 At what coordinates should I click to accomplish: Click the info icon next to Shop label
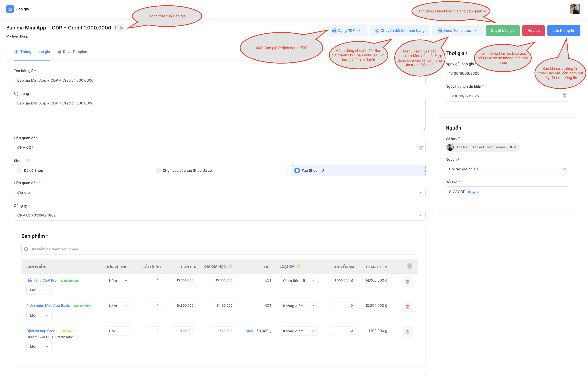[28, 161]
